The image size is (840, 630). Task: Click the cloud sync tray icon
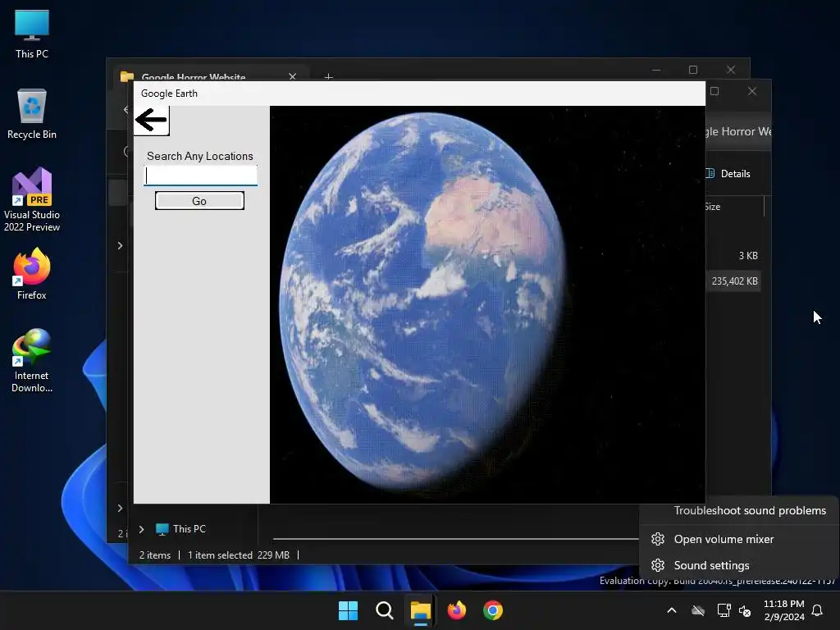point(697,610)
